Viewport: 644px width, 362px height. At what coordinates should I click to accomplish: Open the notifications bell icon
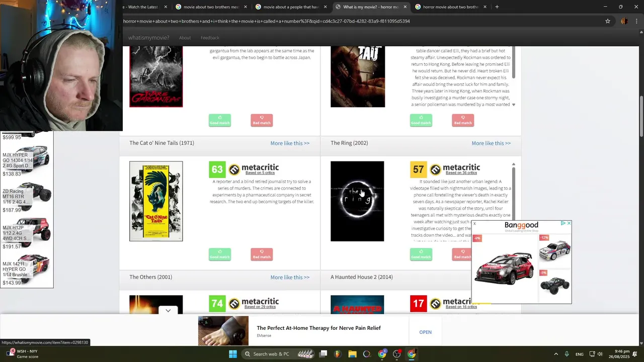[x=635, y=354]
